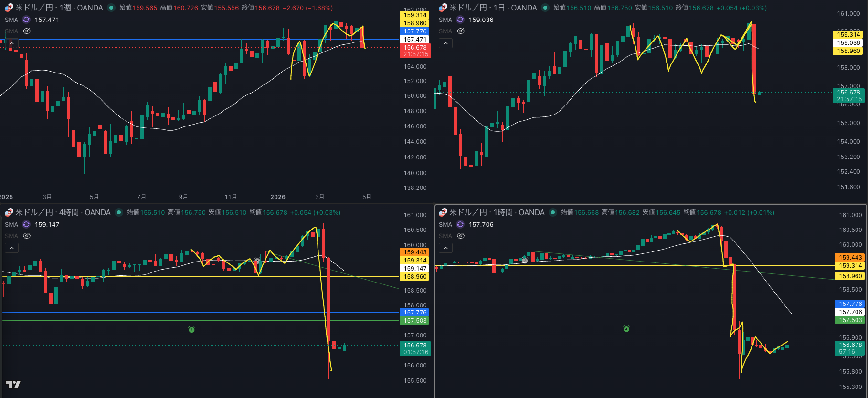Click the currency flag icon on weekly chart
This screenshot has height=398, width=868.
point(9,8)
